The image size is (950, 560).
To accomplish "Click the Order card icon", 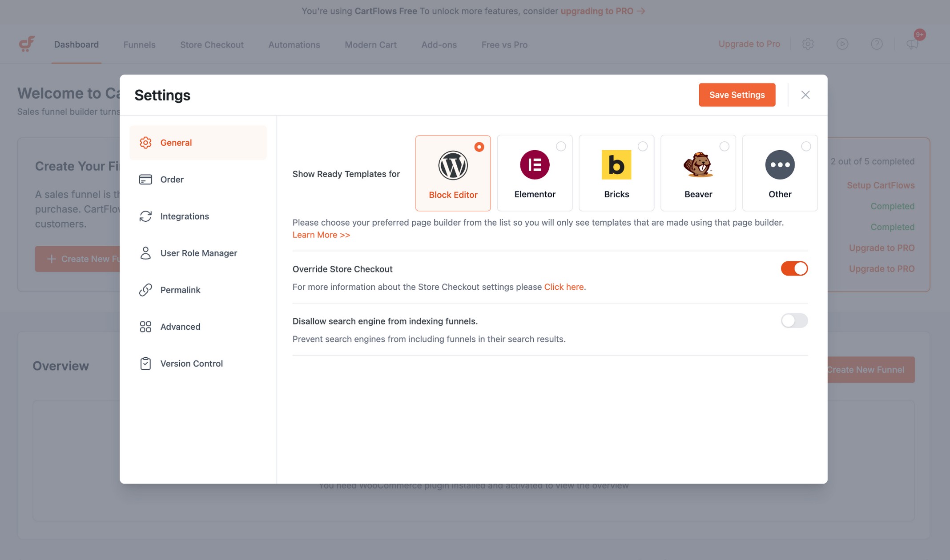I will (145, 180).
